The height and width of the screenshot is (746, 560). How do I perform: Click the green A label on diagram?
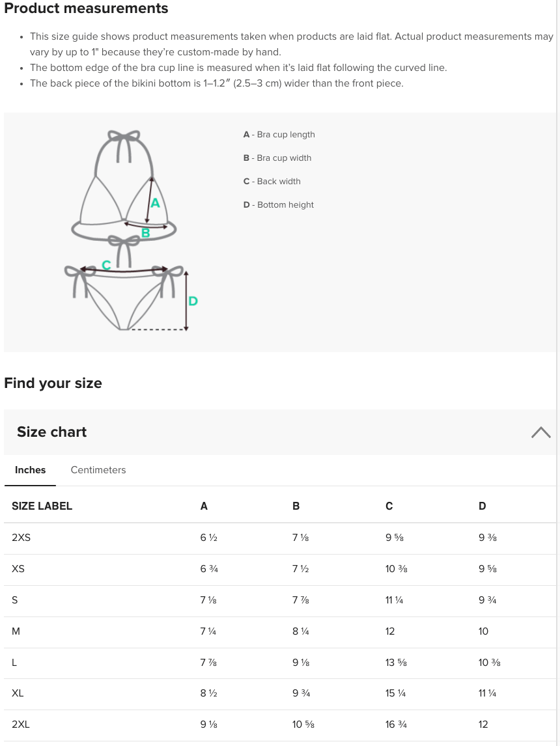point(155,203)
